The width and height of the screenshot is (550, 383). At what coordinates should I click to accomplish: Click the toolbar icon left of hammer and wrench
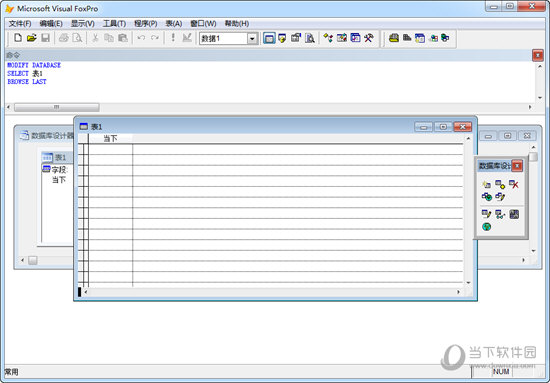355,38
